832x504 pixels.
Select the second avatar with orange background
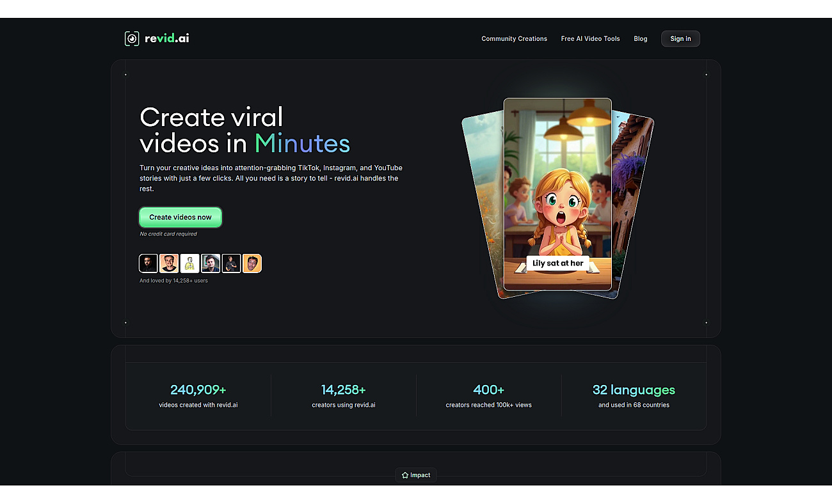tap(169, 264)
